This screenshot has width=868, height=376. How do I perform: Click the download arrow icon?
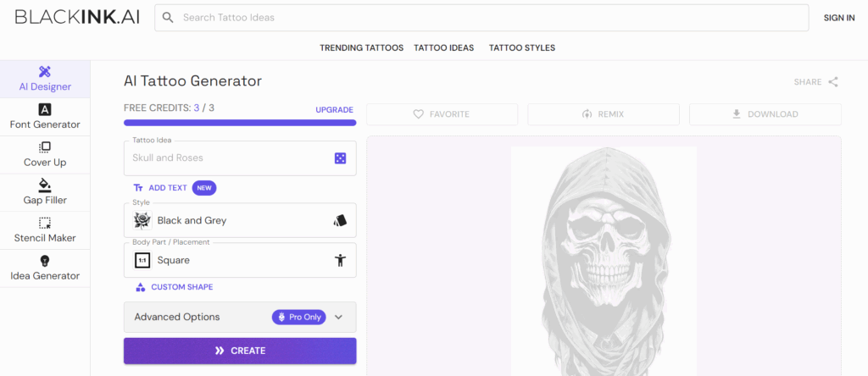(737, 114)
